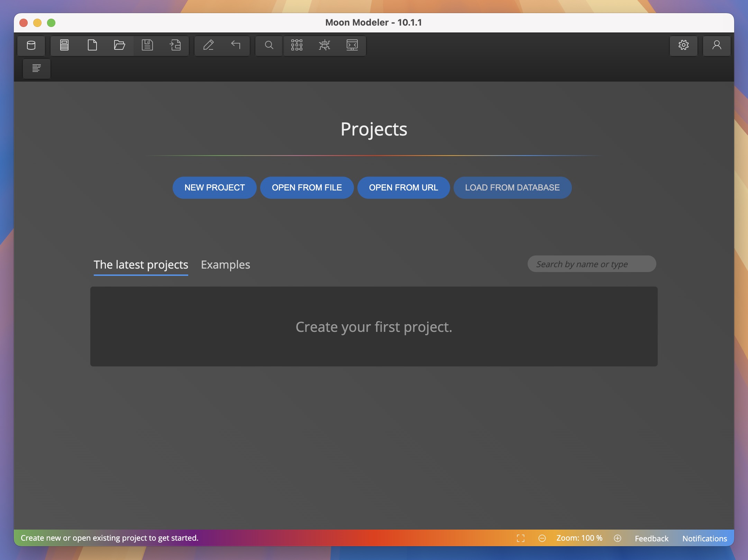This screenshot has height=560, width=748.
Task: Select the edit pencil icon
Action: 209,45
